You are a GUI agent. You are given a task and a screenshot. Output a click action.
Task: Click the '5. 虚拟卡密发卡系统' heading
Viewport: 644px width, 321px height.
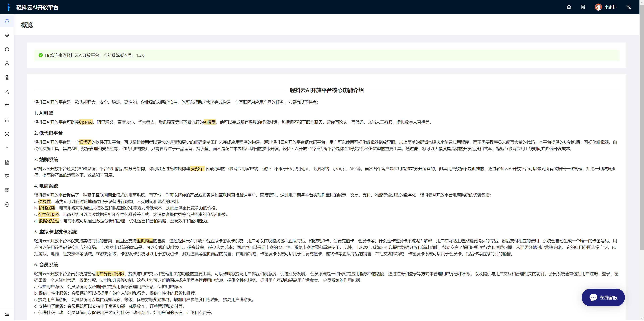(56, 232)
